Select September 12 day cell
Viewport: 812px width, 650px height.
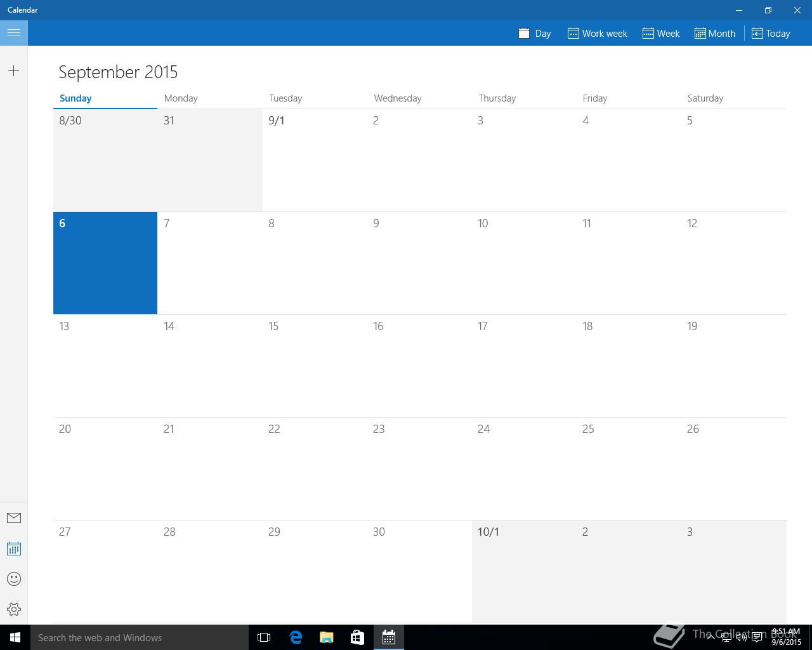tap(734, 263)
